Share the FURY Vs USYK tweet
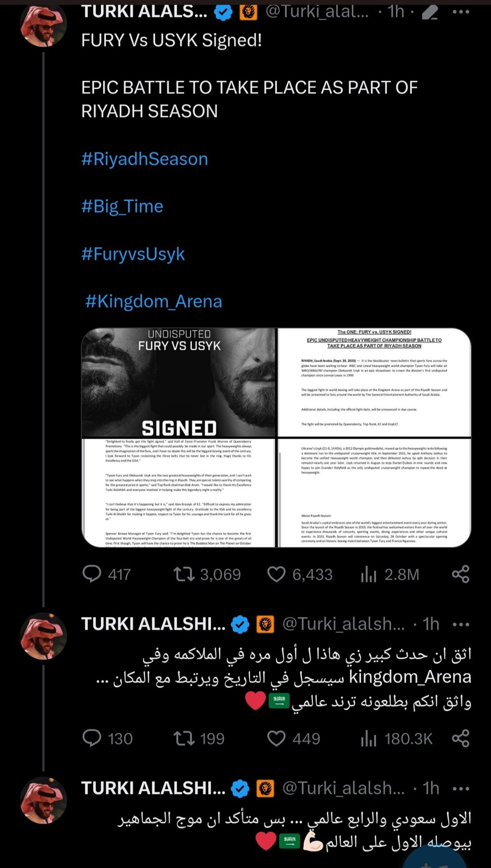 click(x=461, y=574)
